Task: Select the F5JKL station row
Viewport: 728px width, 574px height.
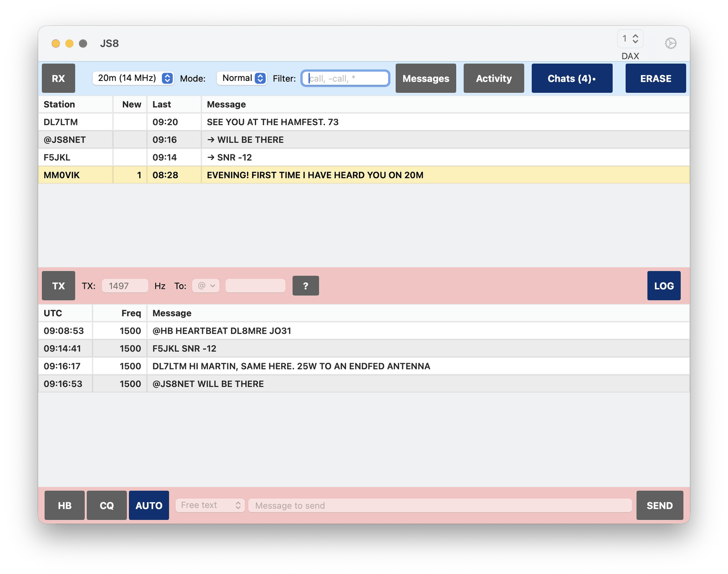Action: coord(364,157)
